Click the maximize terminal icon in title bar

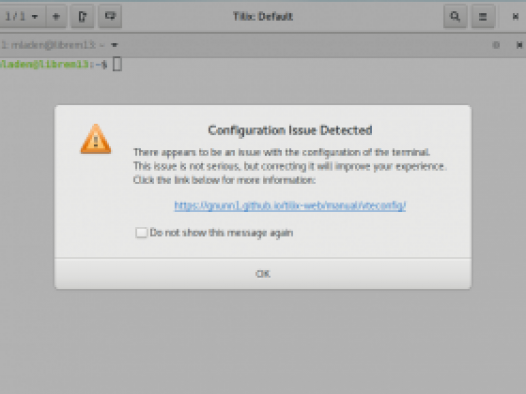click(x=496, y=45)
